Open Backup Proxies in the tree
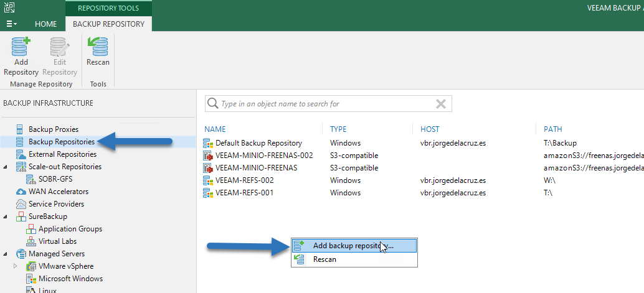 coord(54,129)
